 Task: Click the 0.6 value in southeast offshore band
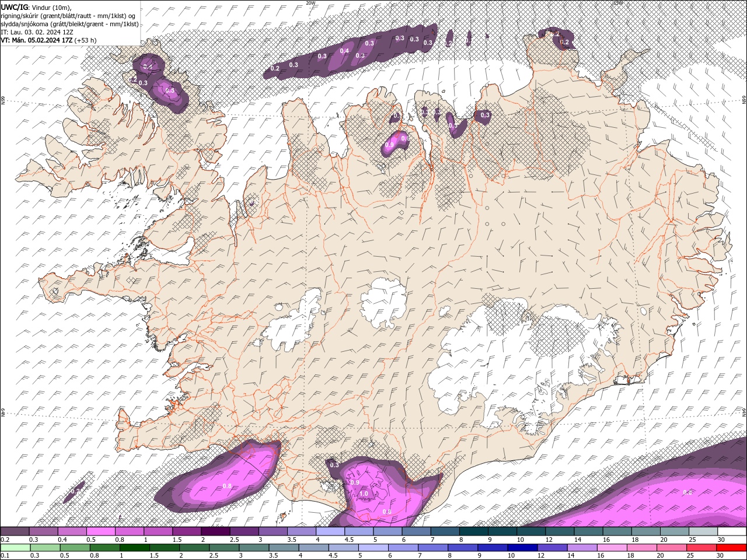[687, 492]
